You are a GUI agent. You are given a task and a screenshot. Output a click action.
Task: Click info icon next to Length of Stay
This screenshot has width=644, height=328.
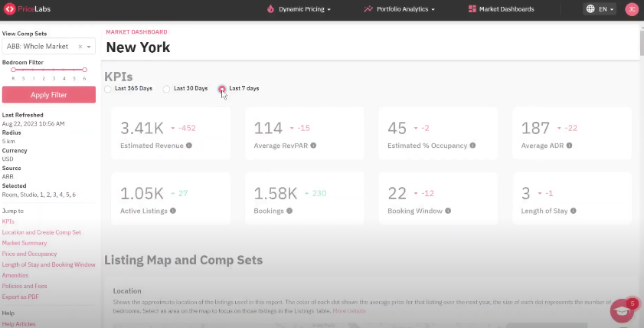(x=574, y=211)
